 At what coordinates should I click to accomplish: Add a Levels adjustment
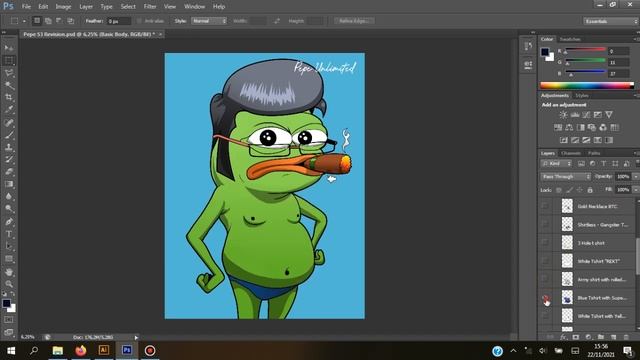point(575,115)
